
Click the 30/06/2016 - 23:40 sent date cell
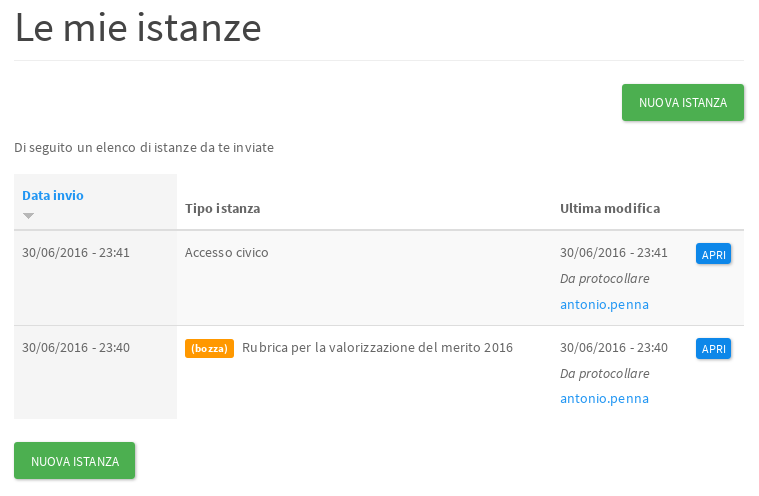coord(76,348)
